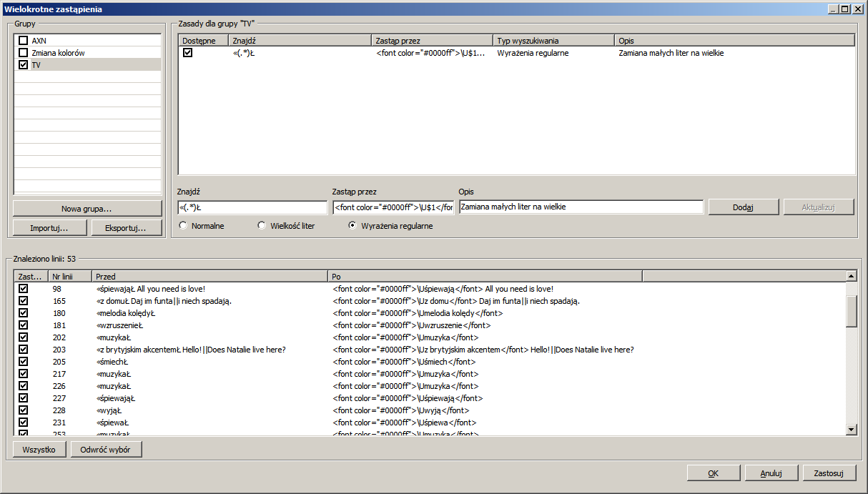The width and height of the screenshot is (868, 494).
Task: Toggle the checkbox for line 180
Action: point(24,313)
